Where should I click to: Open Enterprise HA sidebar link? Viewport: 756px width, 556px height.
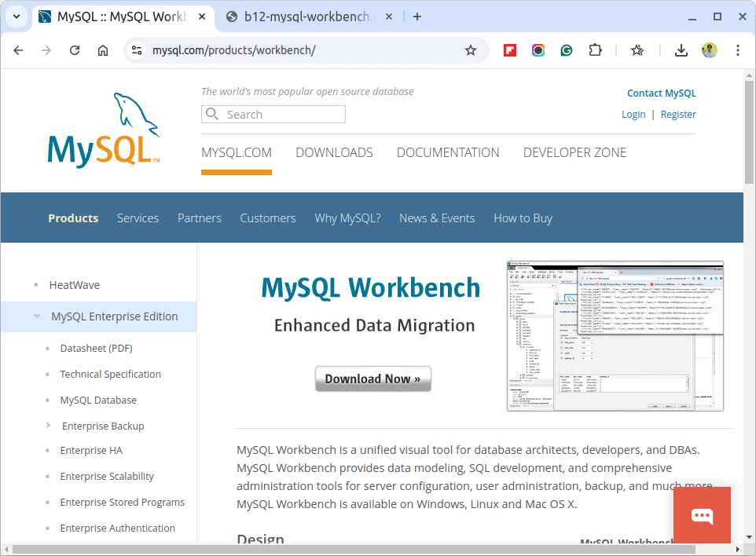click(x=91, y=451)
